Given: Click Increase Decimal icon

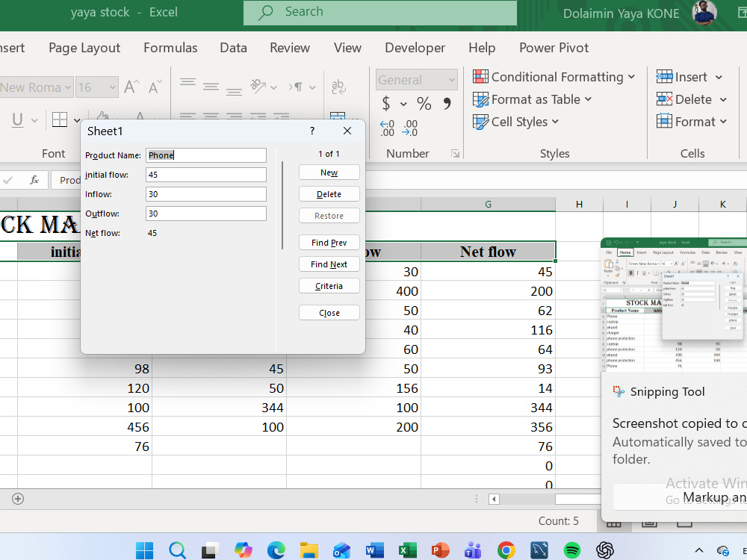Looking at the screenshot, I should tap(387, 128).
